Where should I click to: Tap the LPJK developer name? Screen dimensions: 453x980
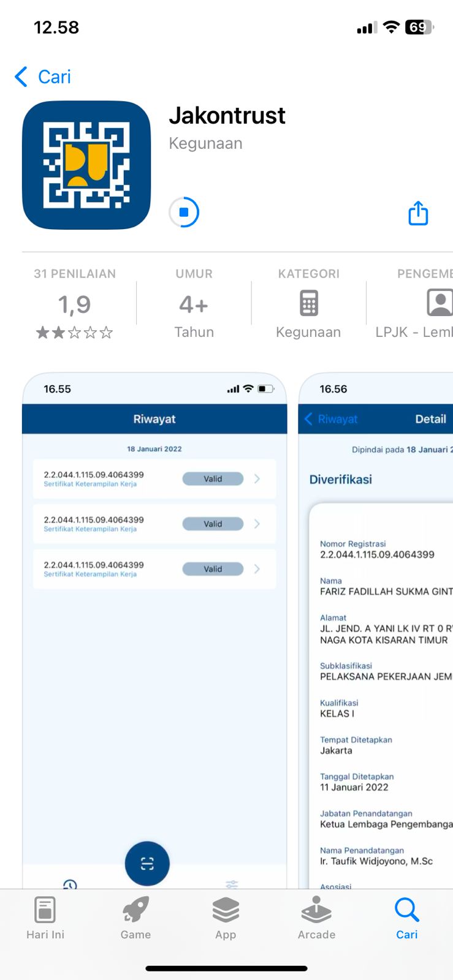414,332
